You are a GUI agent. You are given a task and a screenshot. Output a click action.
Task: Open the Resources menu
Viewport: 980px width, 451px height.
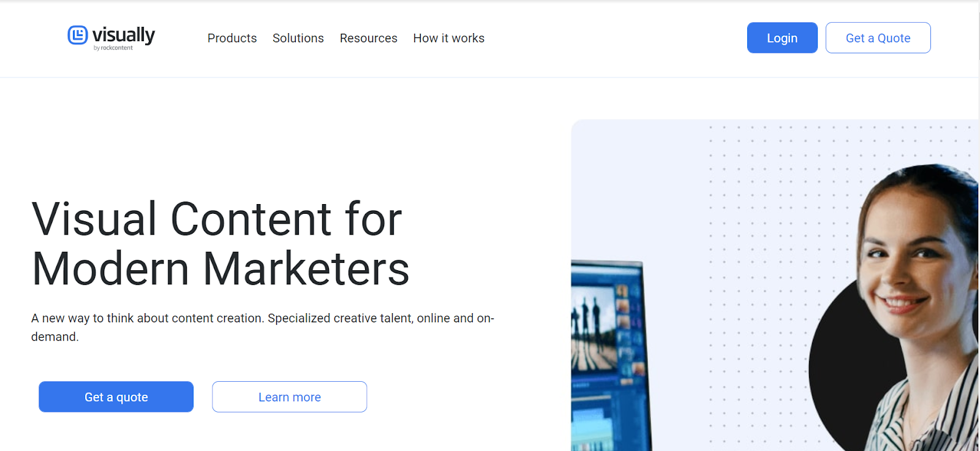tap(369, 38)
